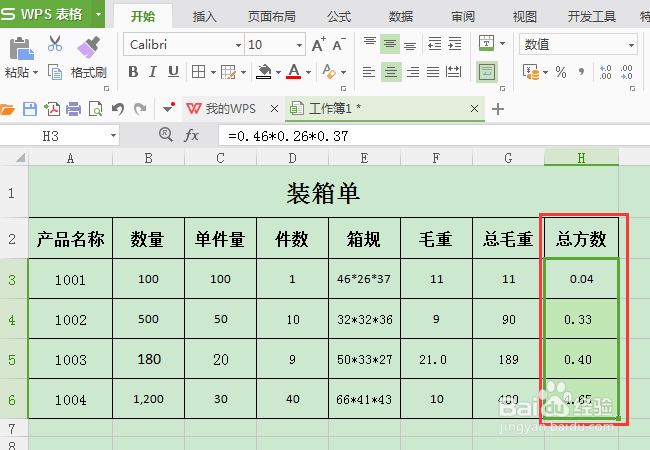This screenshot has width=650, height=450.
Task: Justify text alignment icon
Action: coord(433,72)
